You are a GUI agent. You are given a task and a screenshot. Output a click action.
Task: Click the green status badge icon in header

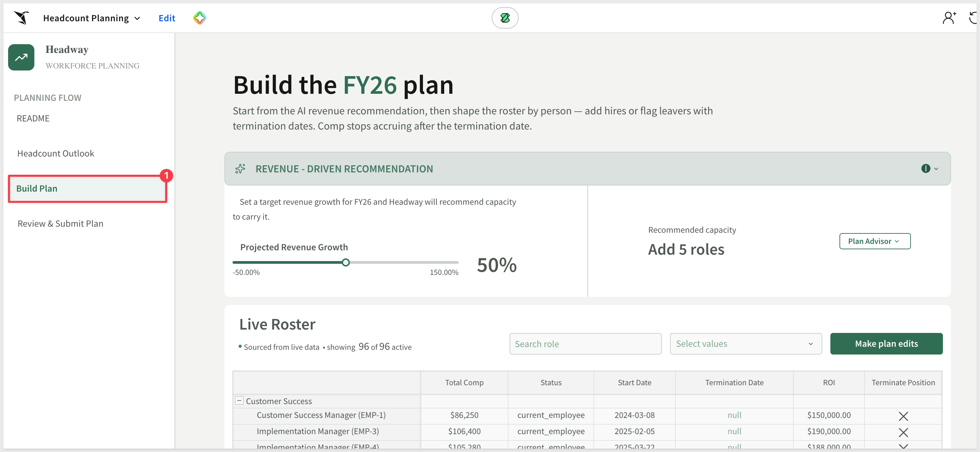505,18
